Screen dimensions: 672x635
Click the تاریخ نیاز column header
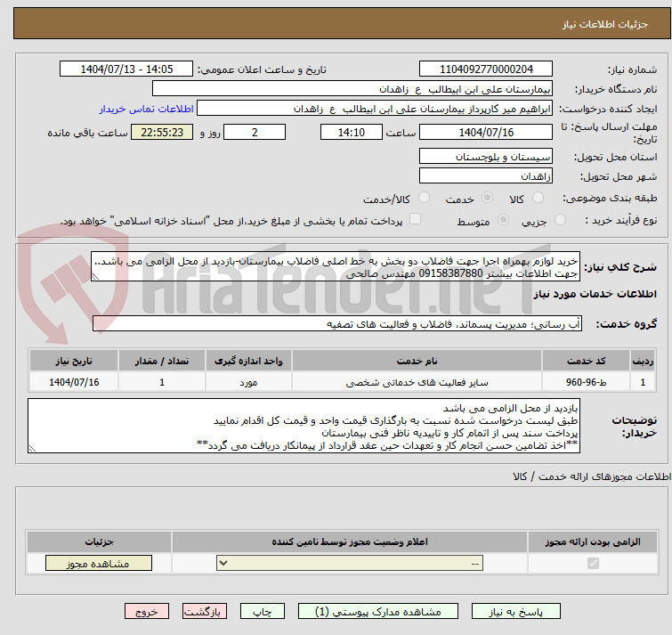[x=74, y=361]
